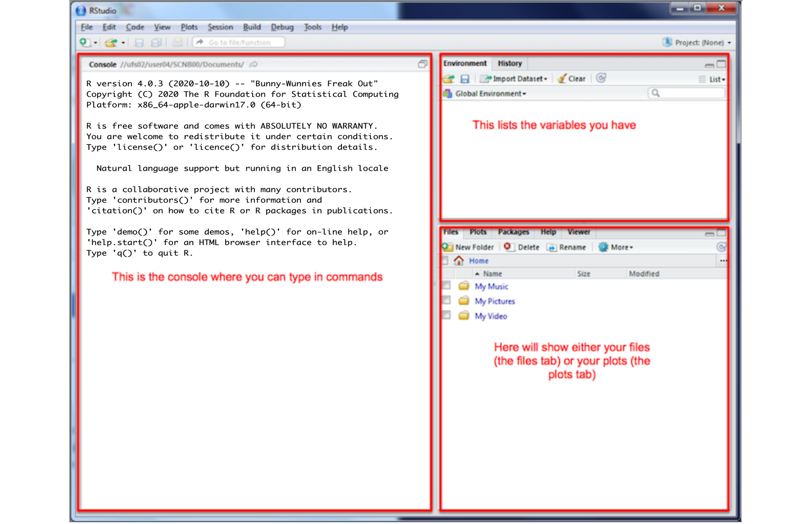Open the Session menu
Image resolution: width=812 pixels, height=524 pixels.
coord(220,27)
